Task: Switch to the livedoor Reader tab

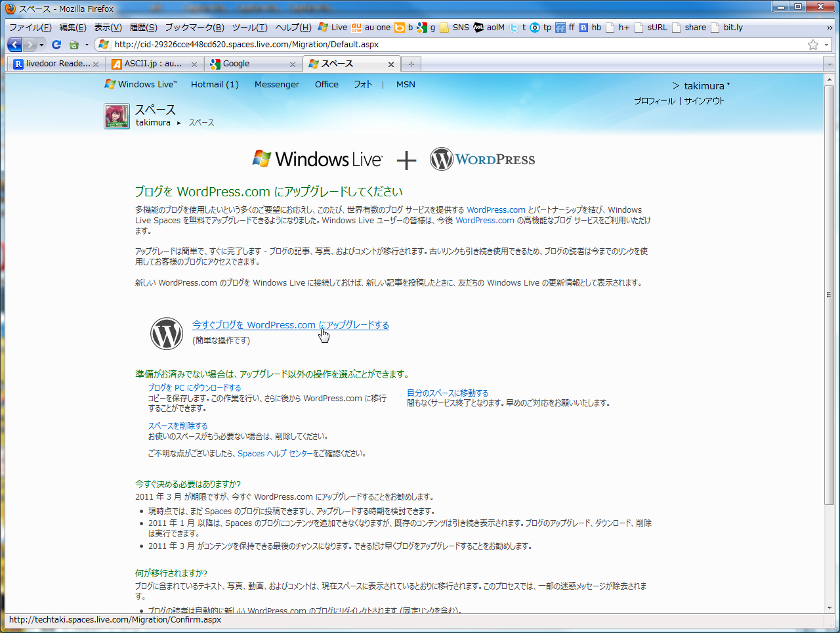Action: tap(56, 64)
